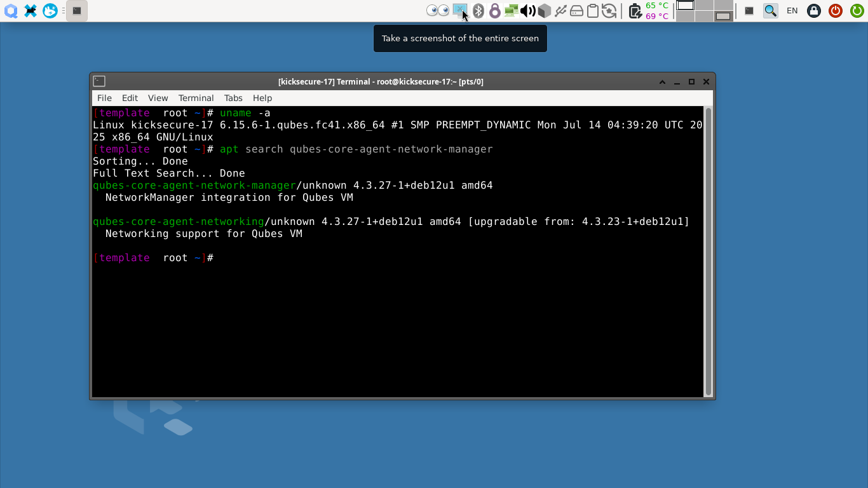Open the Qubes devices plug widget
Image resolution: width=868 pixels, height=488 pixels.
(x=560, y=11)
